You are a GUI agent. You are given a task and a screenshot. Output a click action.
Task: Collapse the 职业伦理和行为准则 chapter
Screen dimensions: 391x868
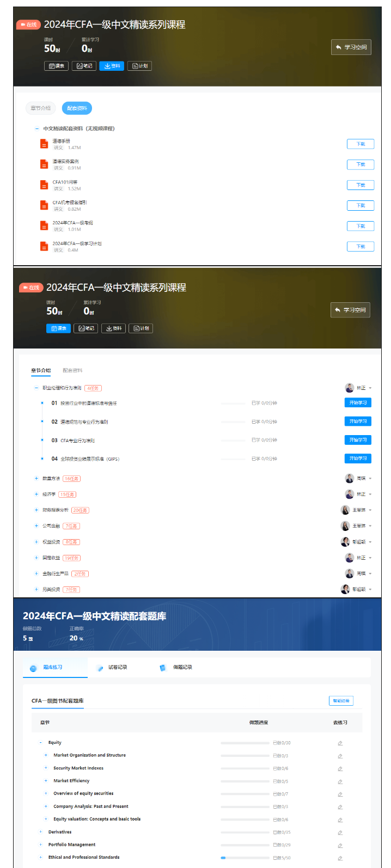(36, 388)
